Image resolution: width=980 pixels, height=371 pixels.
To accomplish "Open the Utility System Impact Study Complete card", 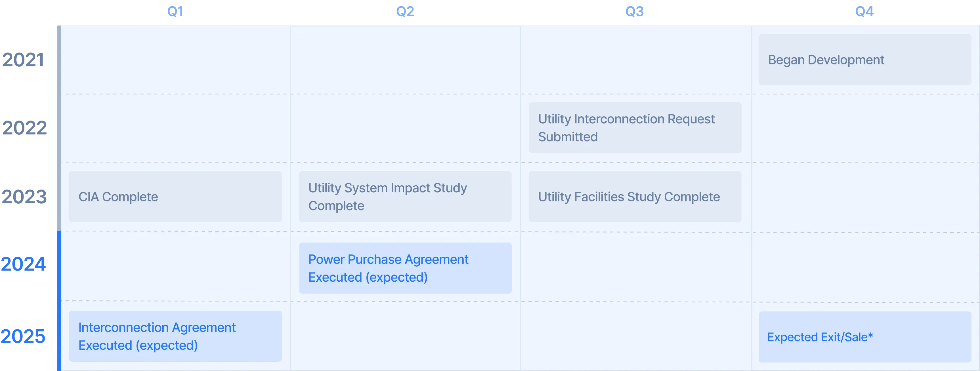I will (x=405, y=197).
